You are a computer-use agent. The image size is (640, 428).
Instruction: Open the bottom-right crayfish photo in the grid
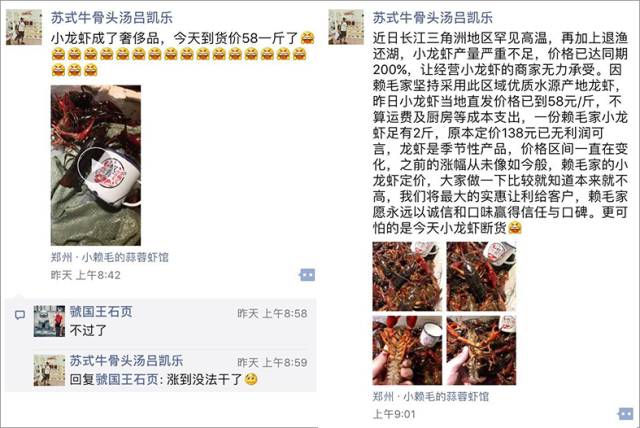click(x=481, y=350)
